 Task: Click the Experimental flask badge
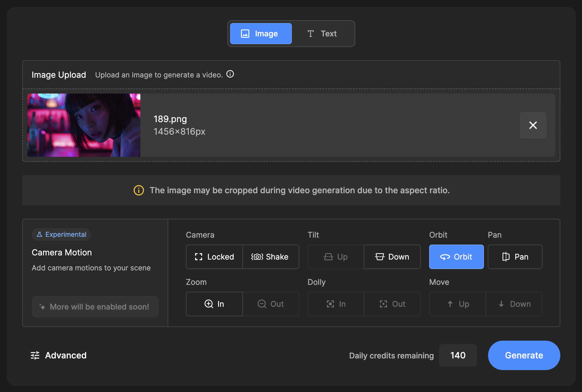pyautogui.click(x=61, y=235)
